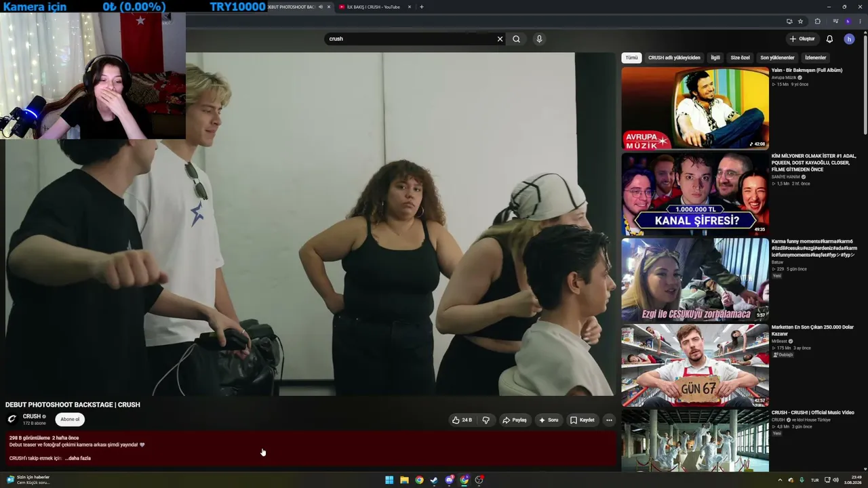
Task: Open the KANAL ŞİFRESİ video thumbnail
Action: pos(695,194)
